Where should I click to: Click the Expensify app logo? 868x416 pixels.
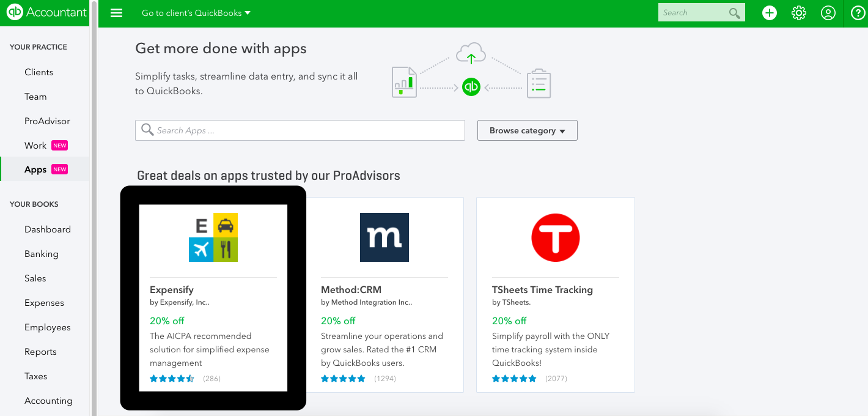(x=213, y=237)
